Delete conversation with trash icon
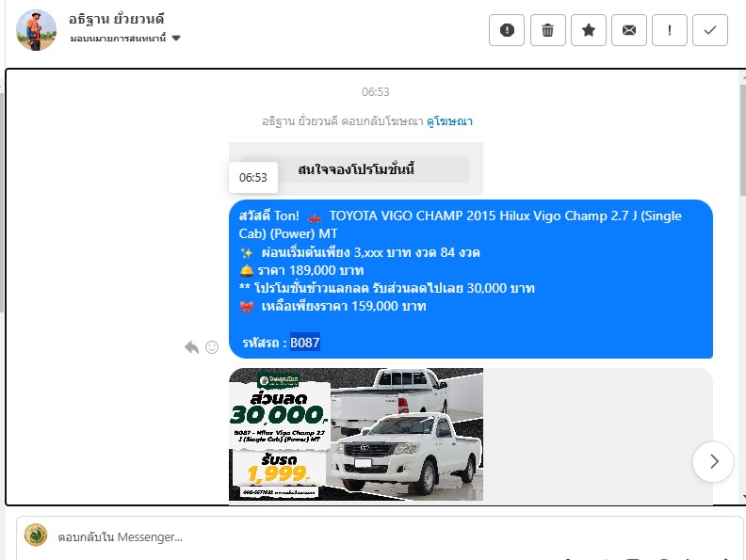 (547, 30)
